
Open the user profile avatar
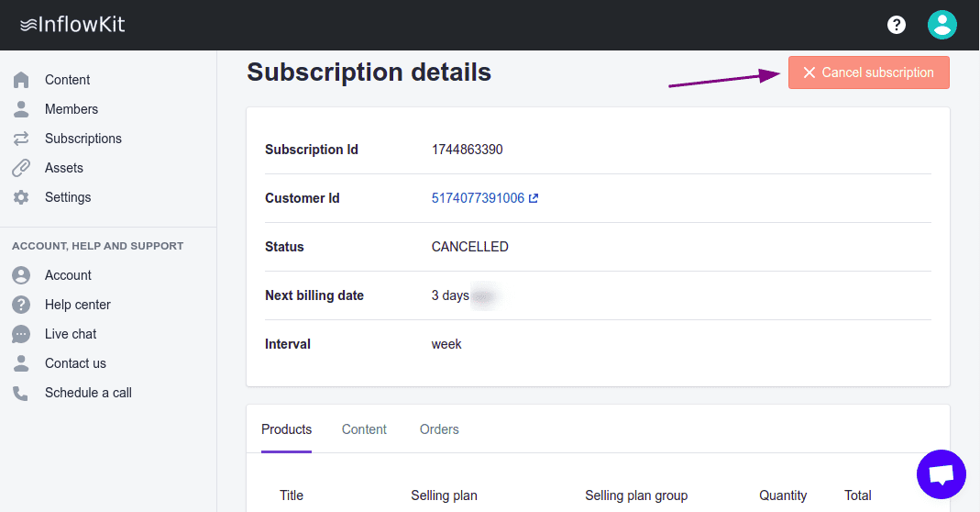941,25
